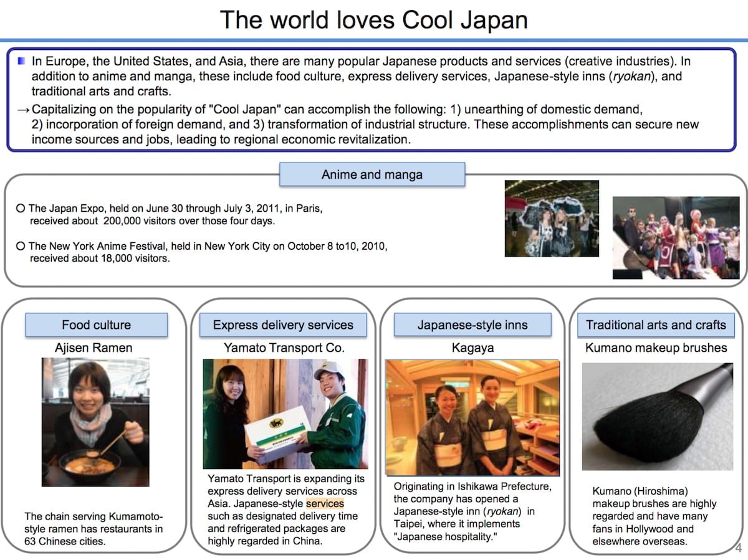Click the "Ajisen Ramen" subtitle text
Image resolution: width=748 pixels, height=560 pixels.
pos(93,348)
